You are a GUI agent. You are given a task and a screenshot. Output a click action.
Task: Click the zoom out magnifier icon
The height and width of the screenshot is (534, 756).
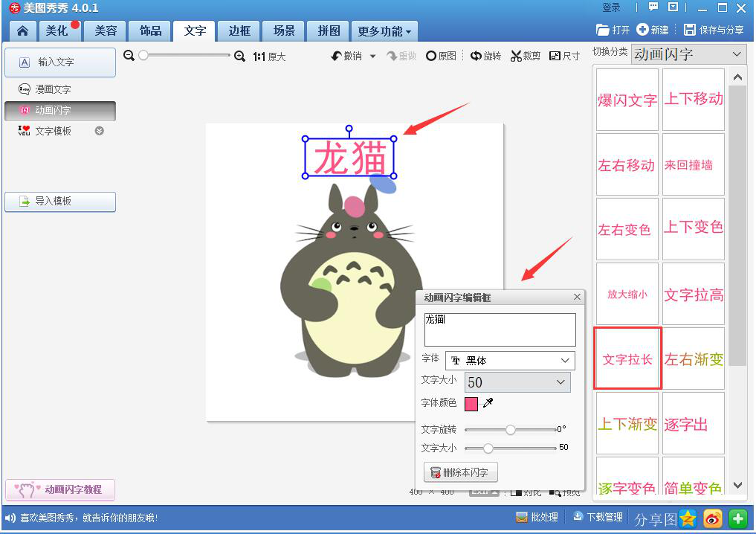[x=129, y=56]
